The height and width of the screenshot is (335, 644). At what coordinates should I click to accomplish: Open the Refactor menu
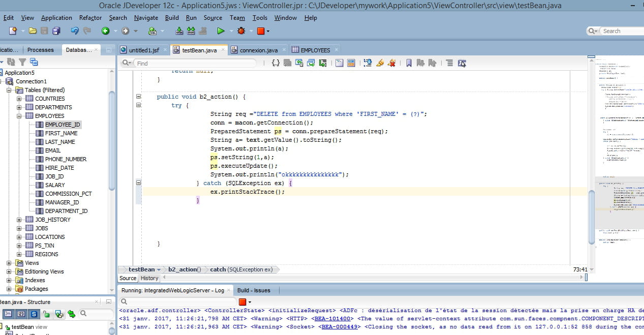pos(90,18)
